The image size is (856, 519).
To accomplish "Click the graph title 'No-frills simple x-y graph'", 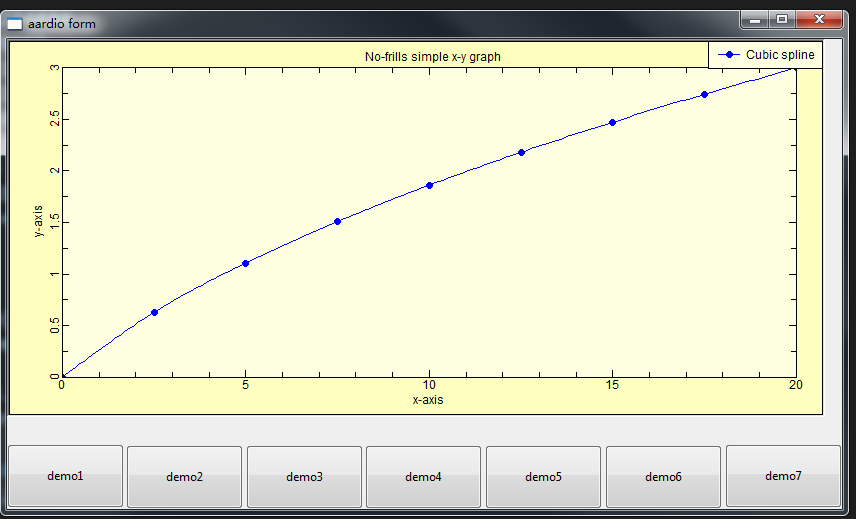I will [x=432, y=57].
